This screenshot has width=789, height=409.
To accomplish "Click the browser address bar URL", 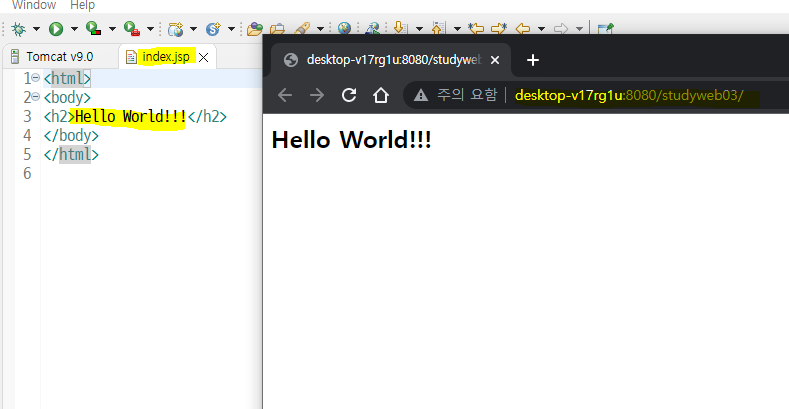I will (629, 95).
